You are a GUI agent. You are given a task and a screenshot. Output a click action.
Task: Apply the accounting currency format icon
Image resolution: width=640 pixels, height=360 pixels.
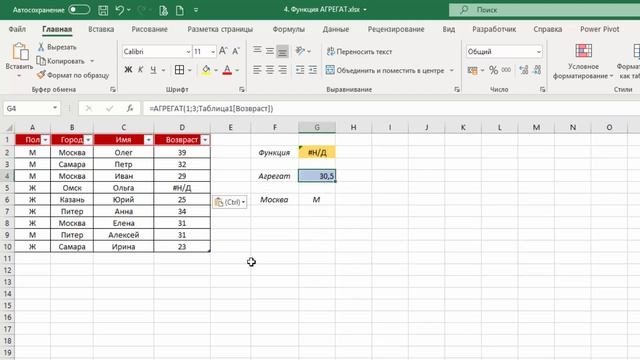(x=473, y=70)
